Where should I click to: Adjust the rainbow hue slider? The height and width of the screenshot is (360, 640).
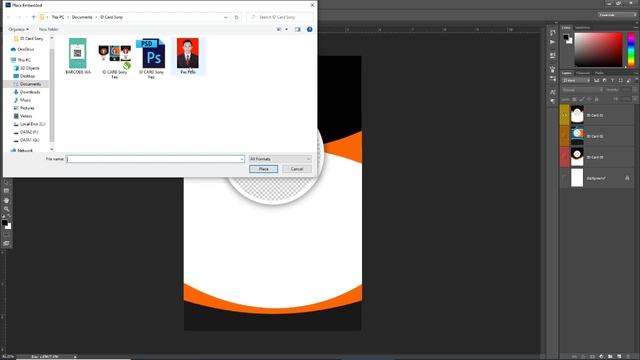point(631,49)
